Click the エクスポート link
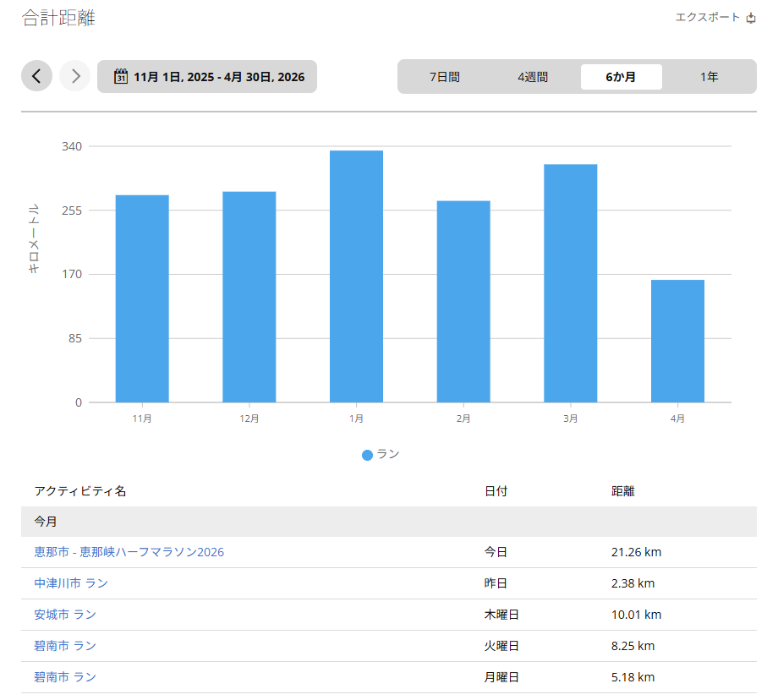 [708, 18]
